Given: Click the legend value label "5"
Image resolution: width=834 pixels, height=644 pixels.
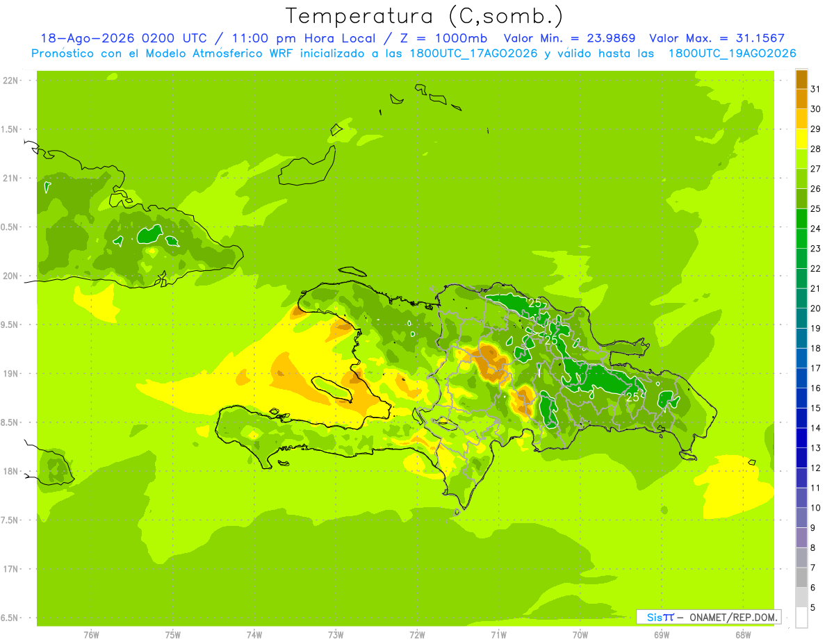Looking at the screenshot, I should [x=812, y=607].
